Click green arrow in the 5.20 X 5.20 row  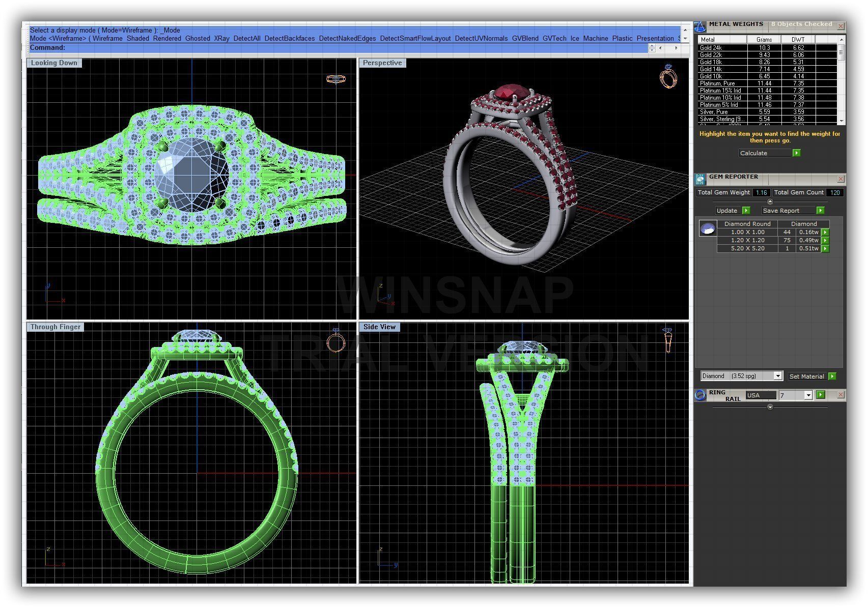point(825,249)
